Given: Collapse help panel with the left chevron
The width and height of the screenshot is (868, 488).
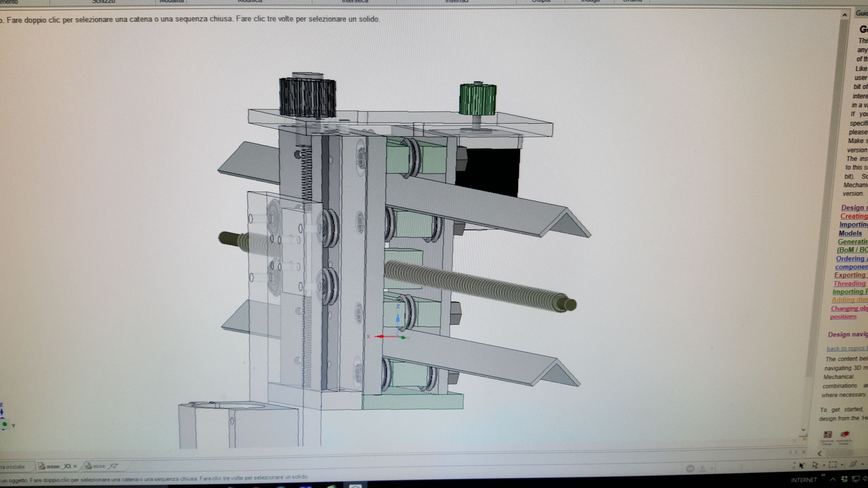Looking at the screenshot, I should click(x=820, y=454).
